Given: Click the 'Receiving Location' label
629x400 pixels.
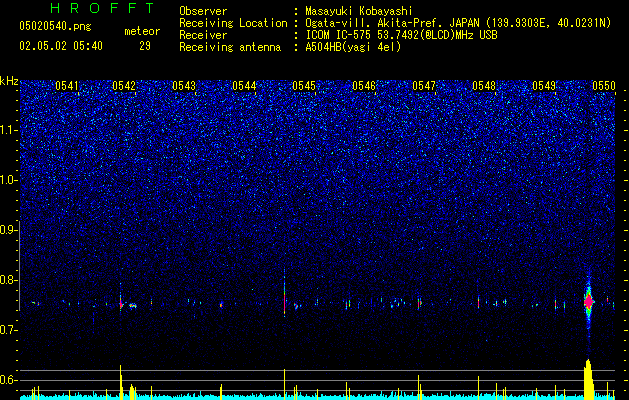Looking at the screenshot, I should pos(233,23).
